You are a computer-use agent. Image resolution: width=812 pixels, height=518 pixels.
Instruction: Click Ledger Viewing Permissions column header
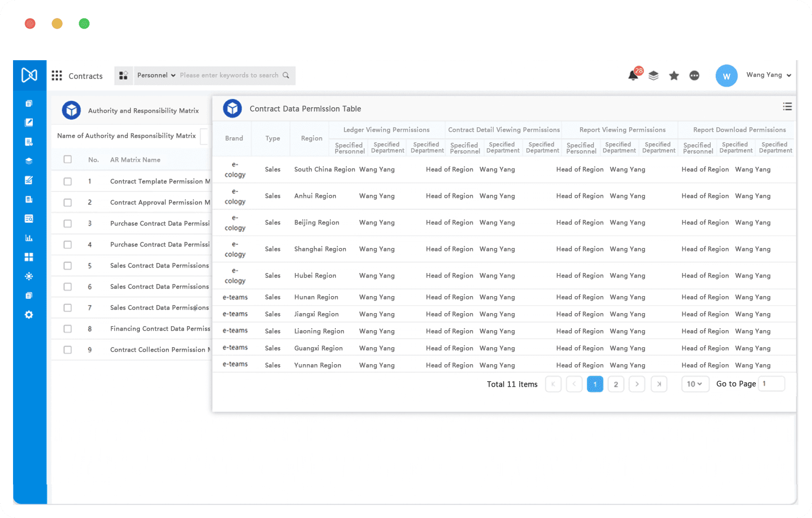(386, 130)
